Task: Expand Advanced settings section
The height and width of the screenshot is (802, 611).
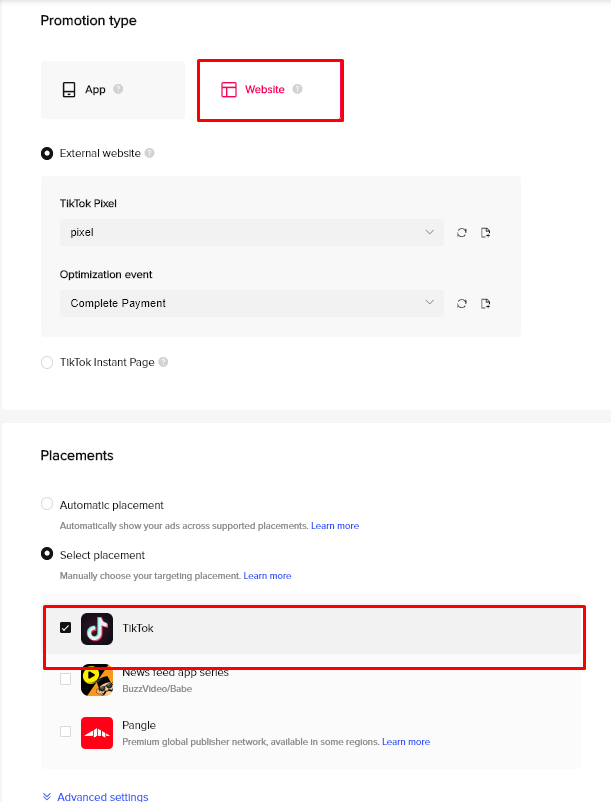Action: 95,796
